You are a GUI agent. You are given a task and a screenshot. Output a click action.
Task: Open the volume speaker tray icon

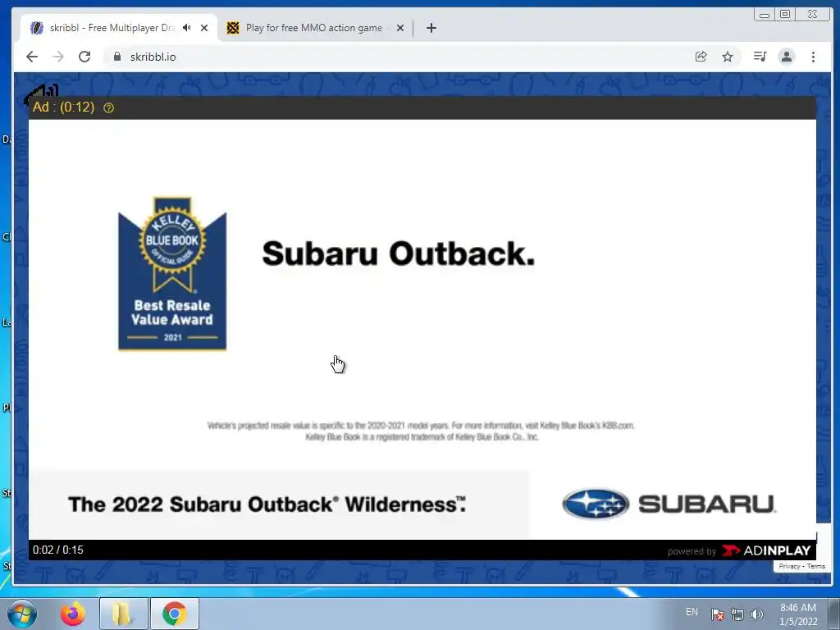[x=757, y=614]
